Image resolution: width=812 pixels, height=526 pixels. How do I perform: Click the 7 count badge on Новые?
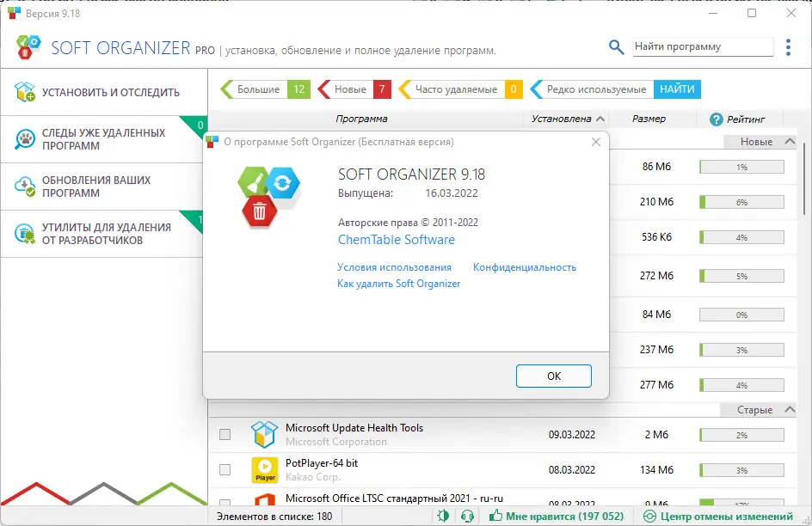click(x=382, y=89)
